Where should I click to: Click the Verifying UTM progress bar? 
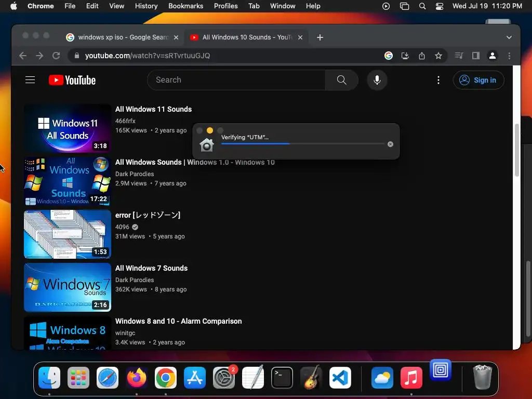pyautogui.click(x=303, y=144)
